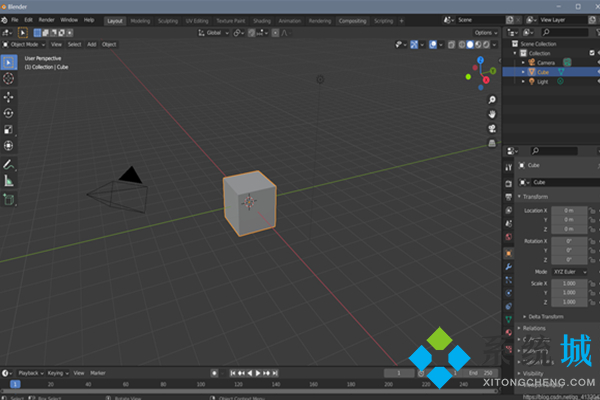The image size is (600, 400).
Task: Click the Z axis on the navigation gizmo
Action: [480, 60]
